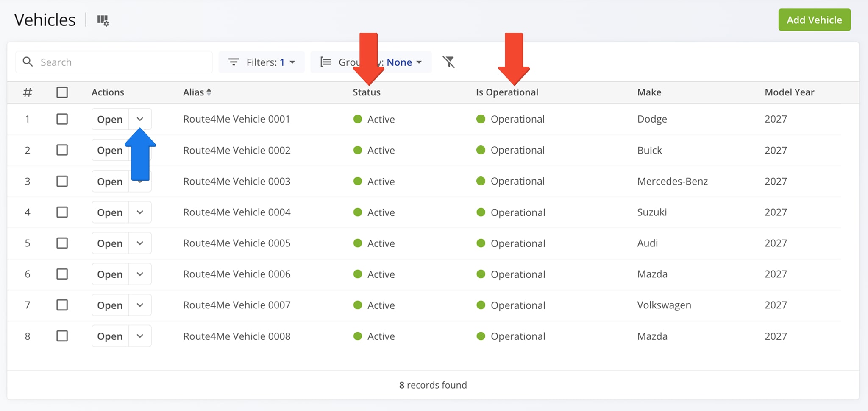Image resolution: width=868 pixels, height=411 pixels.
Task: Click Active status of Vehicle 0001
Action: [x=374, y=119]
